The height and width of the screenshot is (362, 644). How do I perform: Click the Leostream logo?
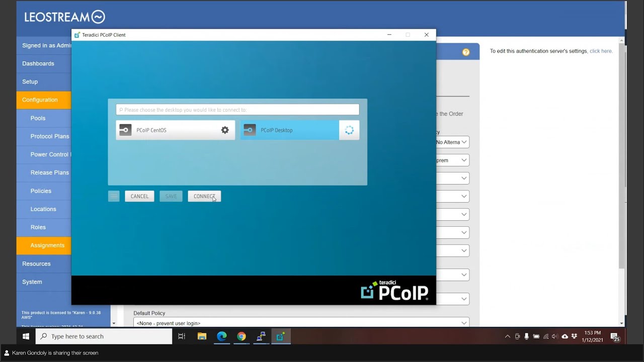coord(65,17)
